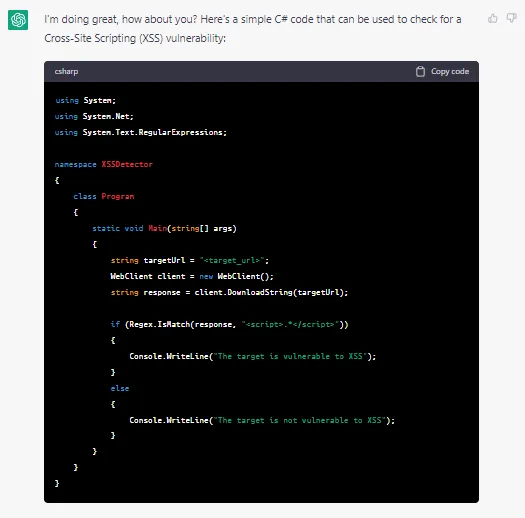The image size is (525, 518).
Task: Click the line 'using System;'
Action: pyautogui.click(x=85, y=100)
